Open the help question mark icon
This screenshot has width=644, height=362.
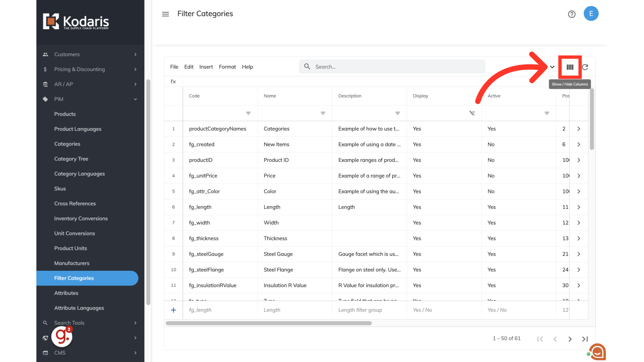572,14
